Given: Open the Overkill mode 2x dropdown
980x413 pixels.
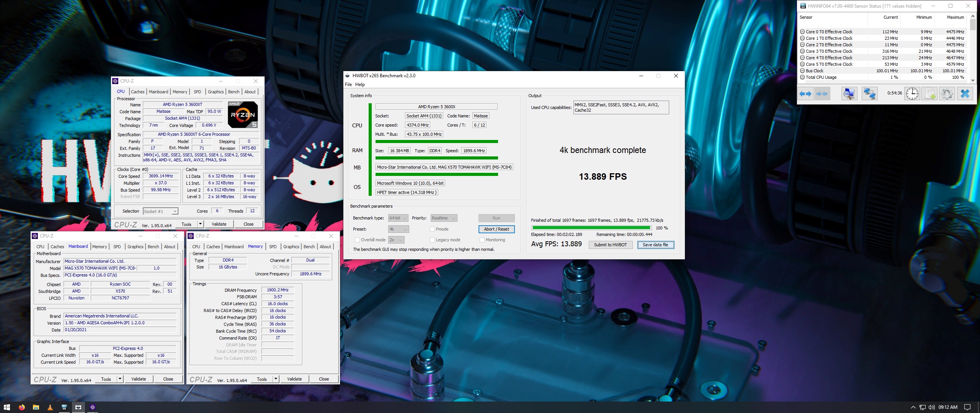Looking at the screenshot, I should coord(396,240).
